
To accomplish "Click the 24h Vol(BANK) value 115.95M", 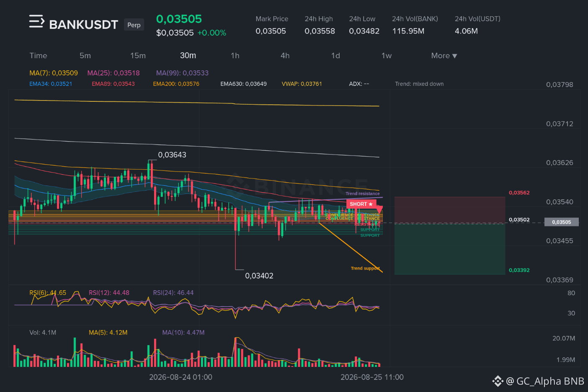I will pos(408,31).
